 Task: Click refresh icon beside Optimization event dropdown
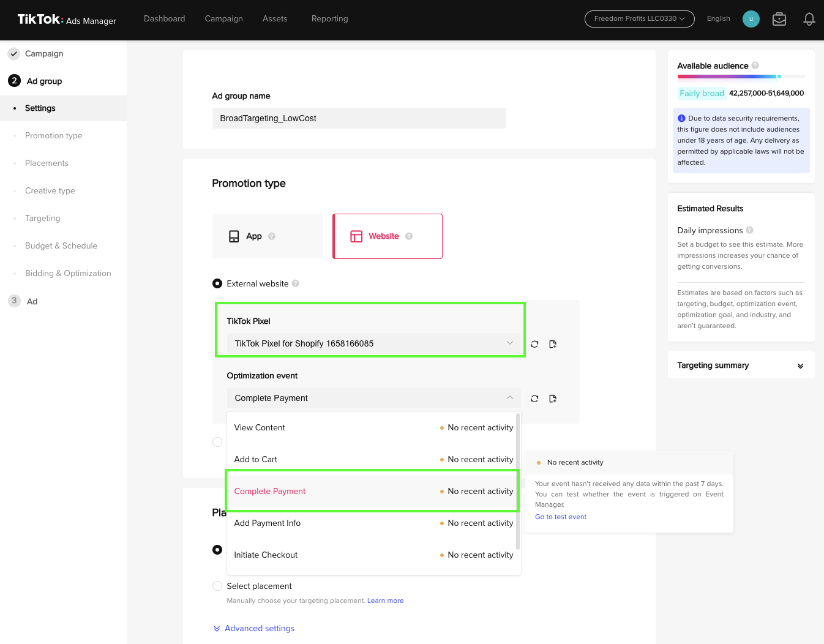click(534, 399)
